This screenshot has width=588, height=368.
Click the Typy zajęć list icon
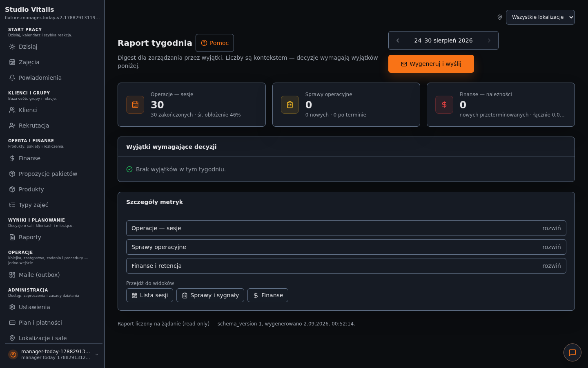(x=12, y=205)
